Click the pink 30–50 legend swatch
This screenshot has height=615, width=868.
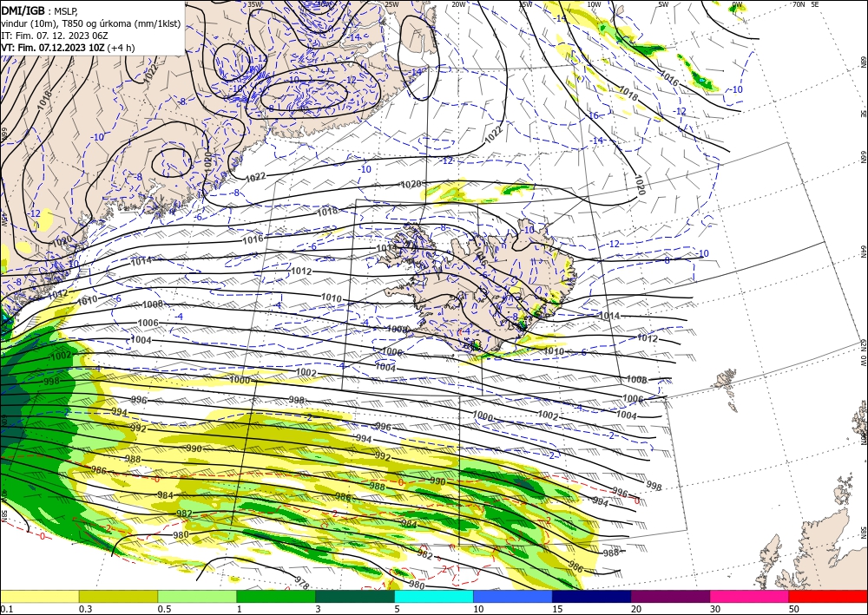[750, 596]
